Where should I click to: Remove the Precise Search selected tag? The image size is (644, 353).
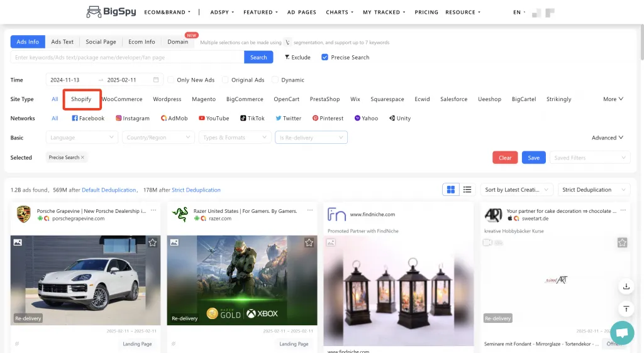pyautogui.click(x=82, y=158)
